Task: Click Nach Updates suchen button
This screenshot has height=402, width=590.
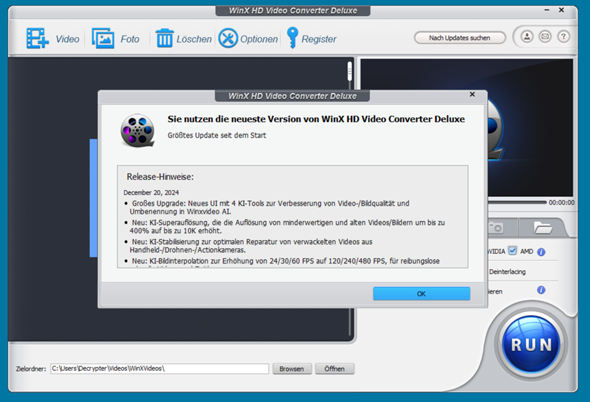Action: click(459, 38)
